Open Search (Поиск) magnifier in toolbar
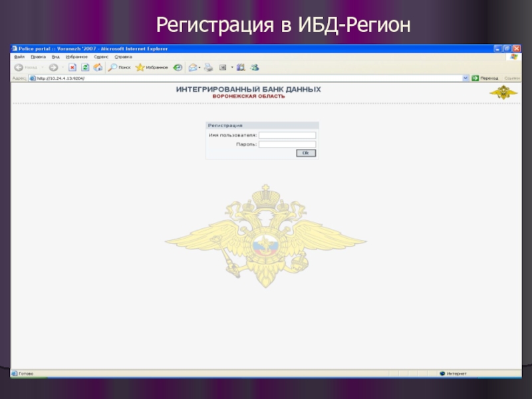This screenshot has width=532, height=399. [x=114, y=67]
